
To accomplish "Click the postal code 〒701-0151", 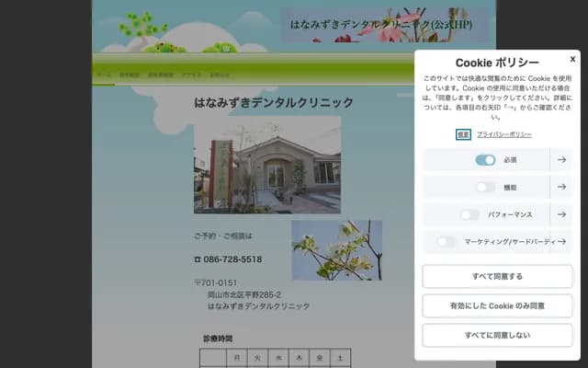I will (215, 282).
